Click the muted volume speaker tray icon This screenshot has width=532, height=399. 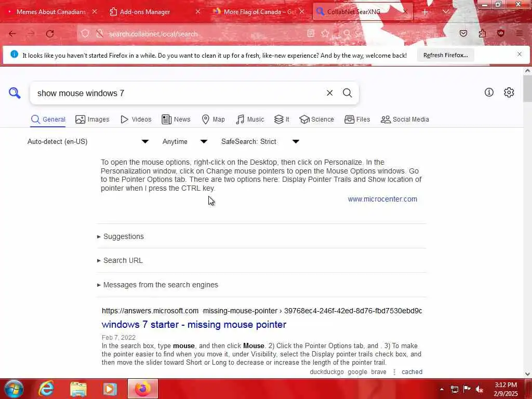tap(480, 389)
